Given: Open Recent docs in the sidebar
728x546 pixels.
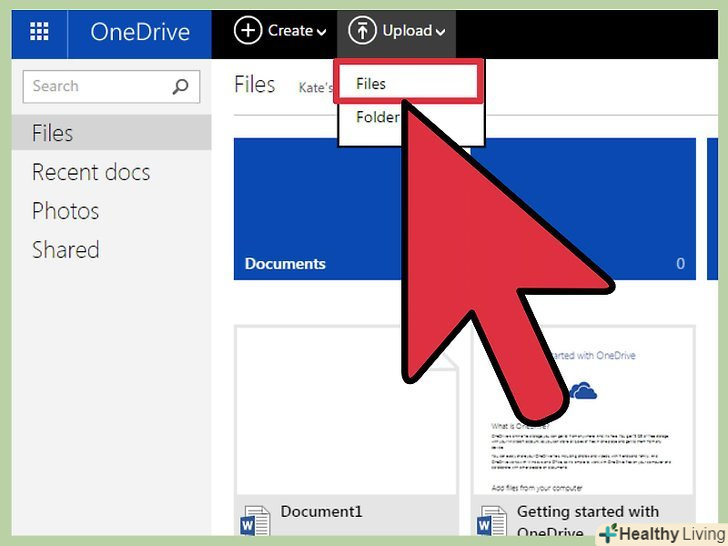Looking at the screenshot, I should click(91, 172).
